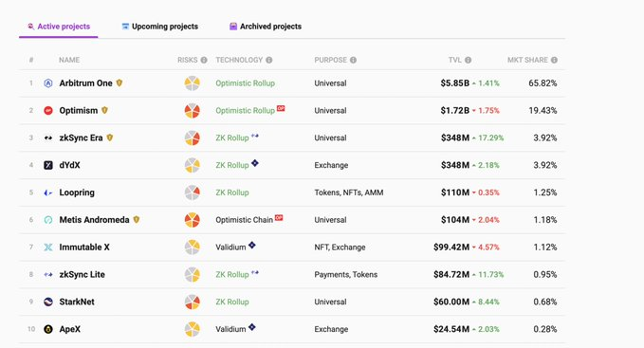Click Arbitrum One's $5.85B TVL value
The width and height of the screenshot is (644, 348).
pyautogui.click(x=454, y=83)
